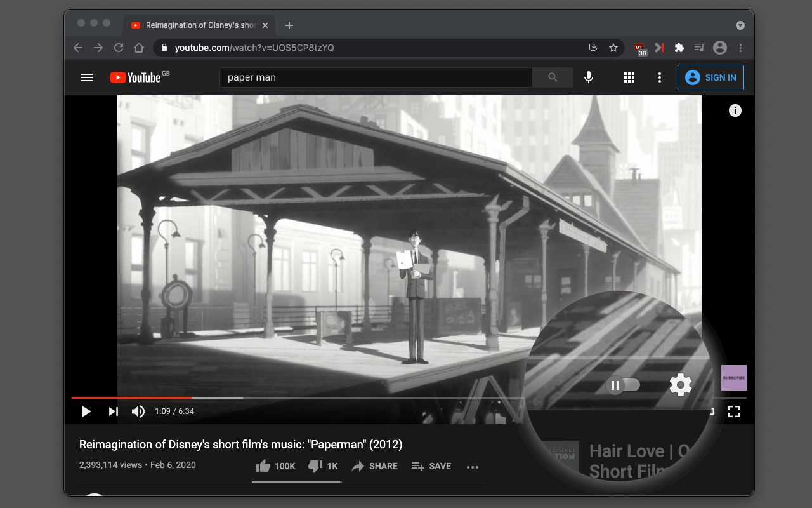
Task: Bookmark this page with the star
Action: click(613, 48)
